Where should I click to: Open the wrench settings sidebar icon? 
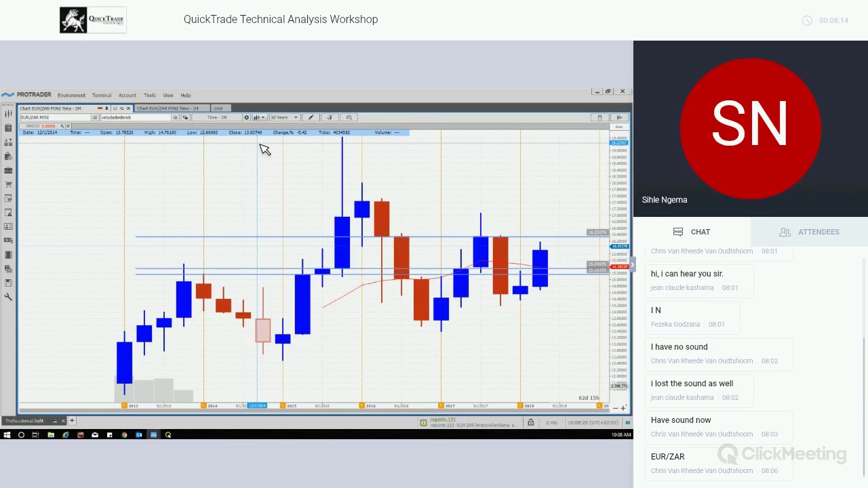tap(8, 297)
